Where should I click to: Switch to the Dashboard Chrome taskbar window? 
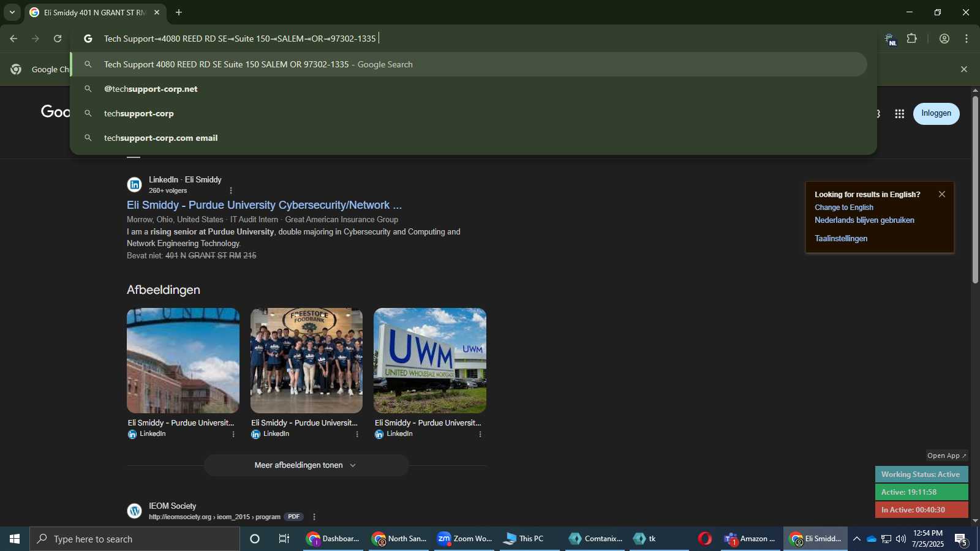coord(333,539)
